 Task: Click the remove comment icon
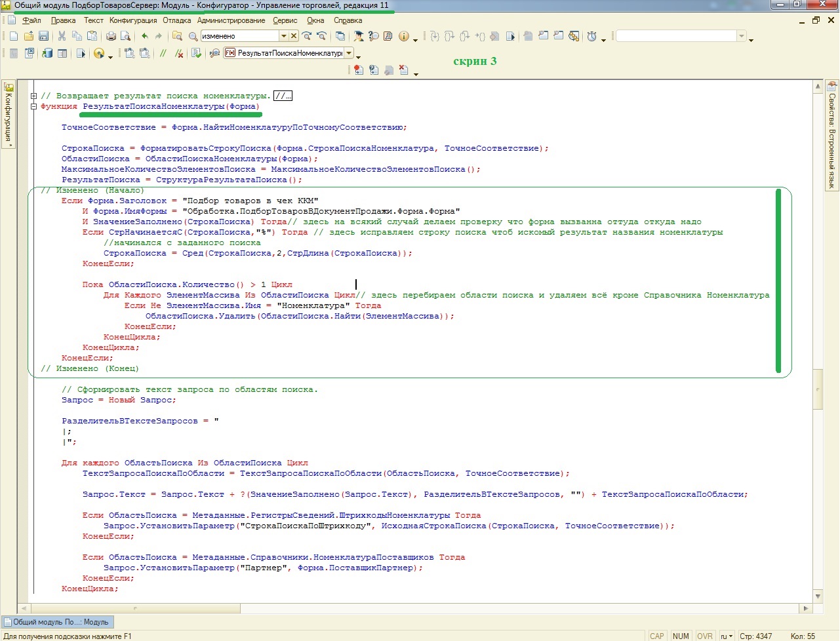tap(178, 53)
